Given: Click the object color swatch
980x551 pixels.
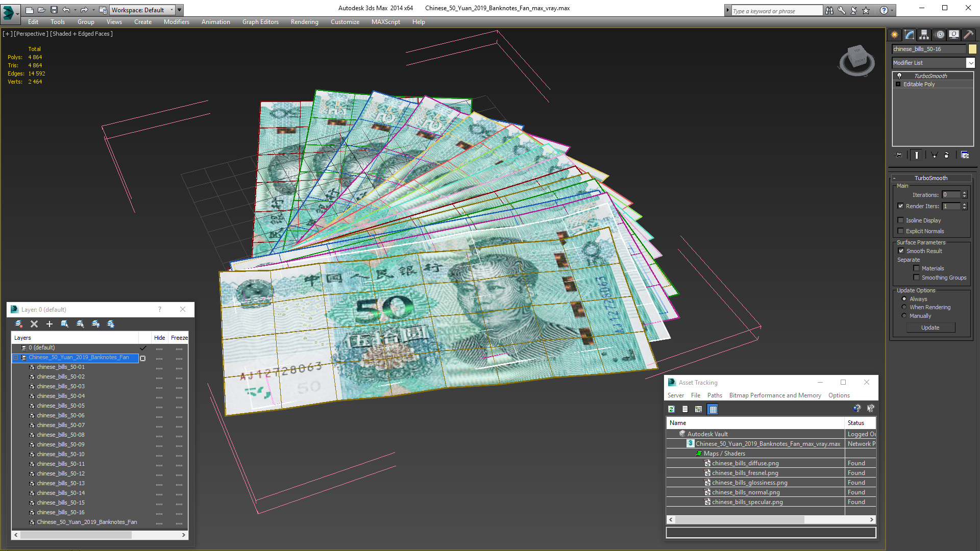Looking at the screenshot, I should 972,49.
